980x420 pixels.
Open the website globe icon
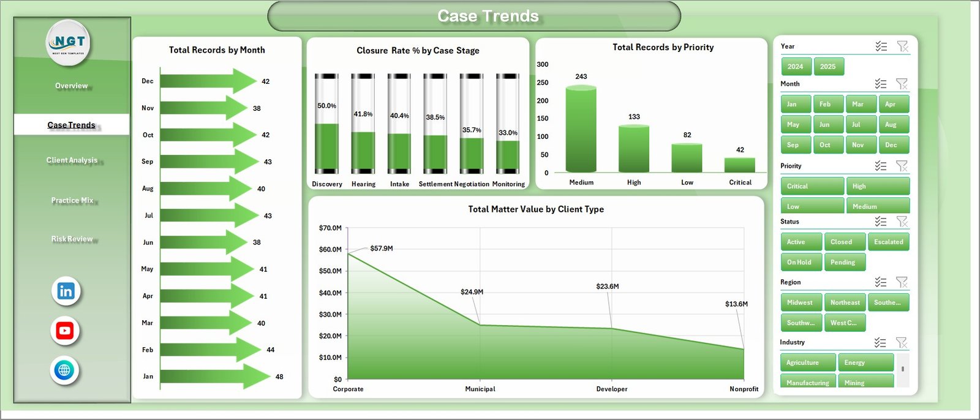64,370
